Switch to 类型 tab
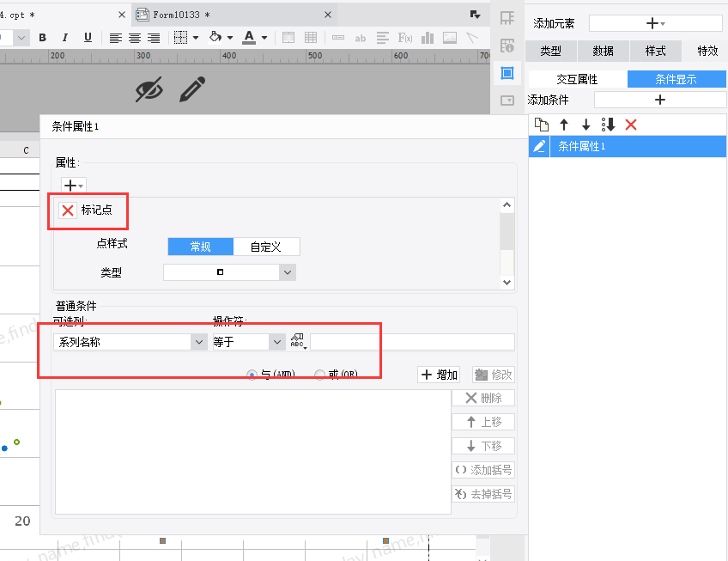This screenshot has width=728, height=561. tap(550, 52)
